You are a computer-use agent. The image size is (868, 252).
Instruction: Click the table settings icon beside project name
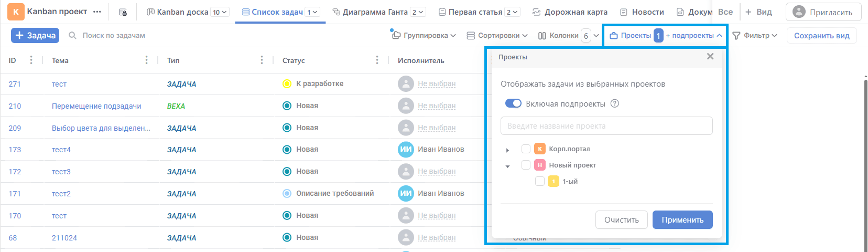click(123, 12)
